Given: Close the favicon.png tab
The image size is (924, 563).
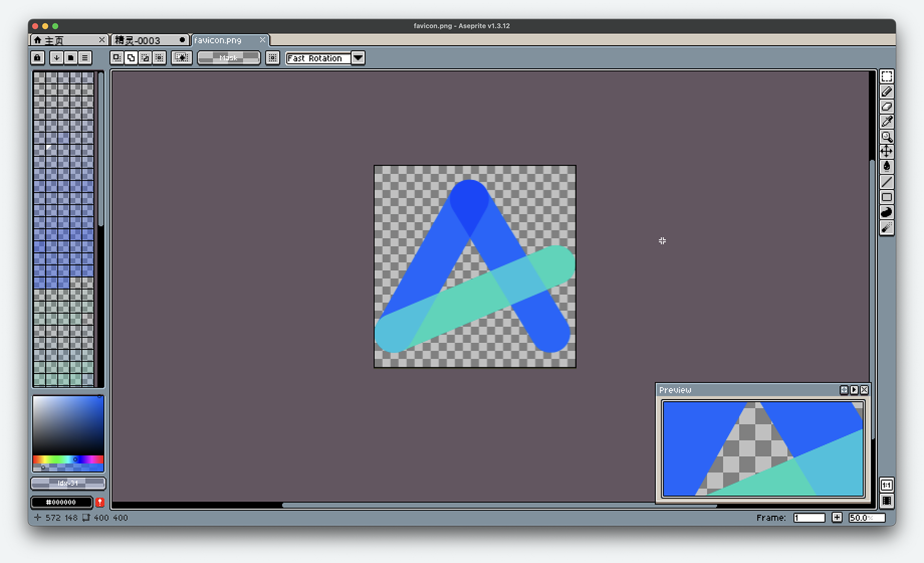Looking at the screenshot, I should point(263,40).
